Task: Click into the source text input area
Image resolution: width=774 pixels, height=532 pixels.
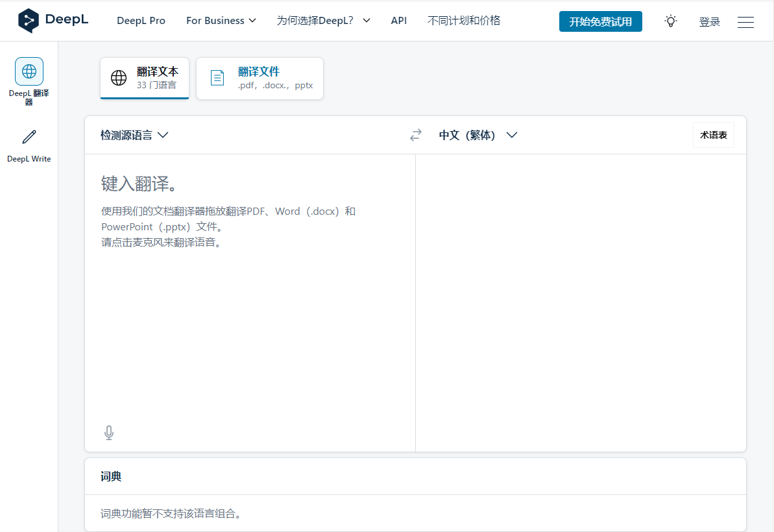Action: point(250,302)
